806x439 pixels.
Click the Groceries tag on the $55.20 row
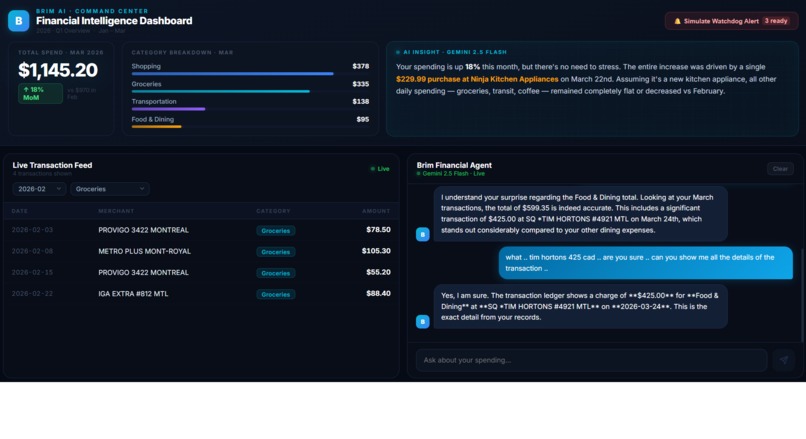coord(276,273)
